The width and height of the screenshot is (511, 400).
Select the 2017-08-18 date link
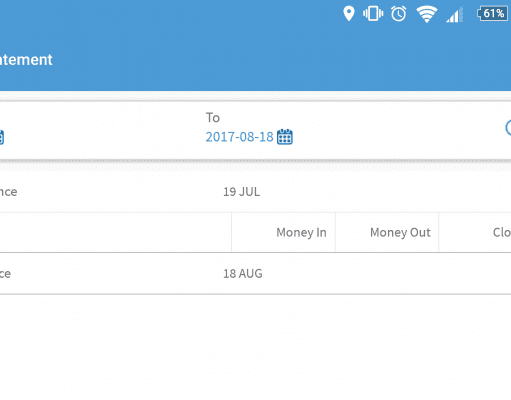tap(239, 137)
